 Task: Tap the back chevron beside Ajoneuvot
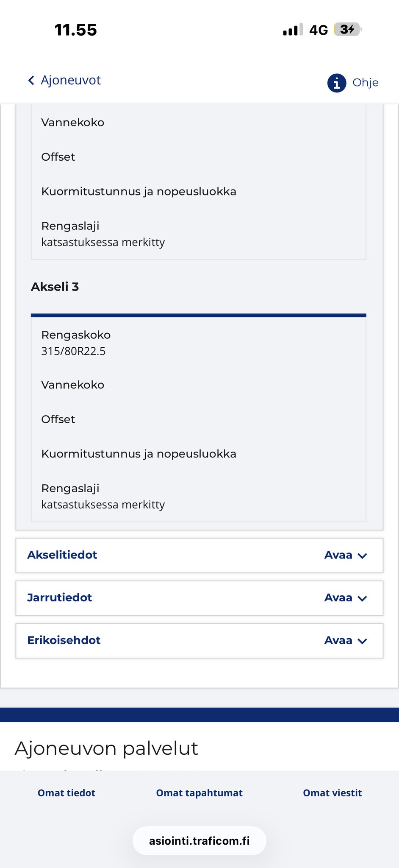[31, 81]
